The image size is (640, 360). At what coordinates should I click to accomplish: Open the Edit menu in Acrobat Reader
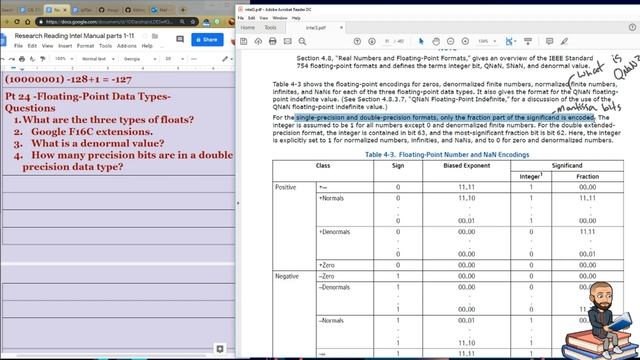click(251, 18)
